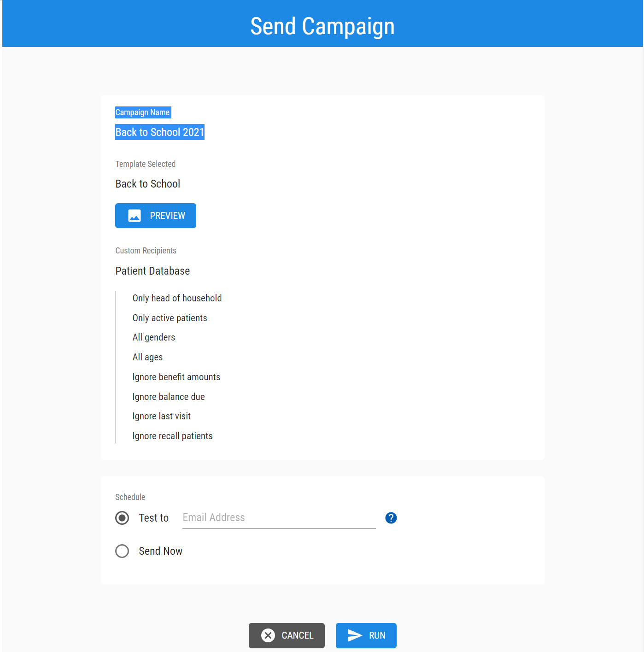Click the Ignore balance due criterion
Viewport: 644px width, 652px height.
tap(169, 397)
